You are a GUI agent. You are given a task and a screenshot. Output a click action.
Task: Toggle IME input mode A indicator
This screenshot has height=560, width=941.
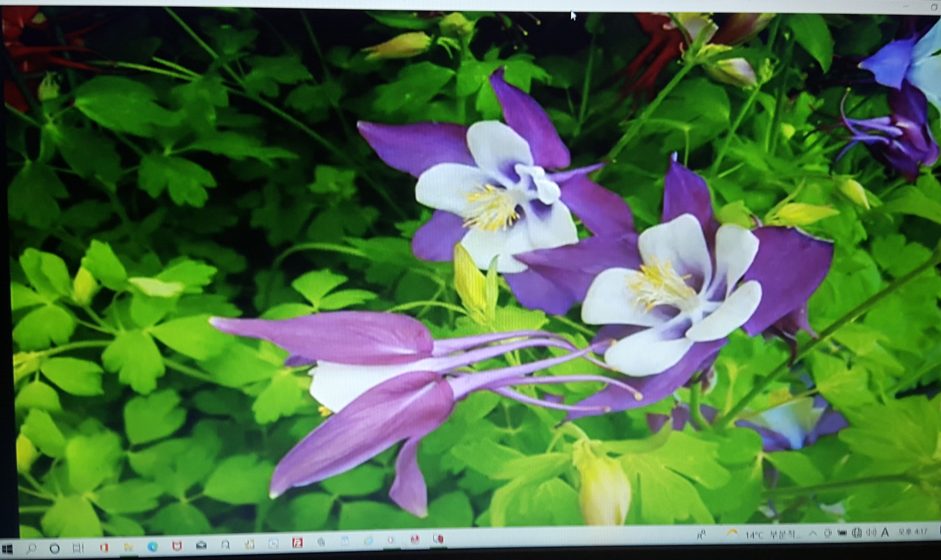(885, 532)
